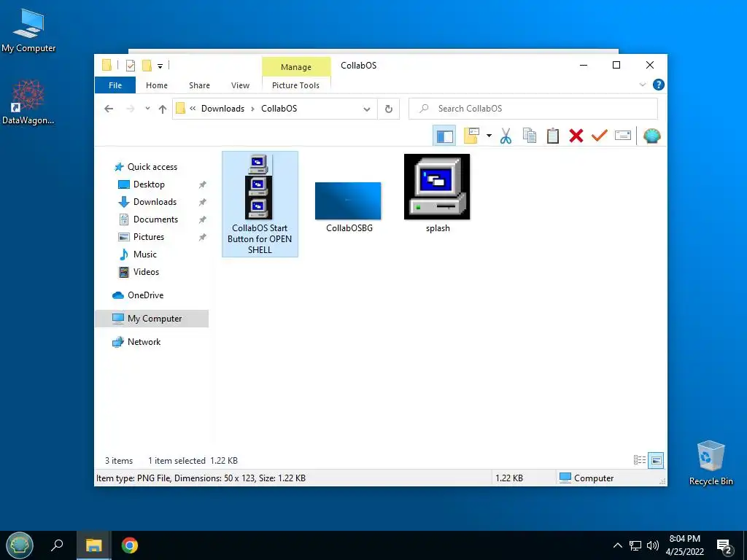Open Desktop in navigation pane

click(149, 184)
